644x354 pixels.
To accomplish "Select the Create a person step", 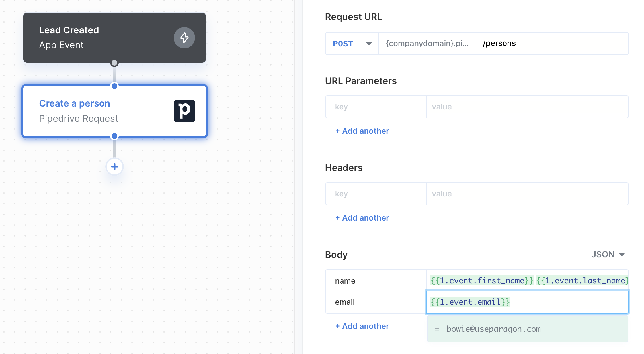I will (x=114, y=111).
